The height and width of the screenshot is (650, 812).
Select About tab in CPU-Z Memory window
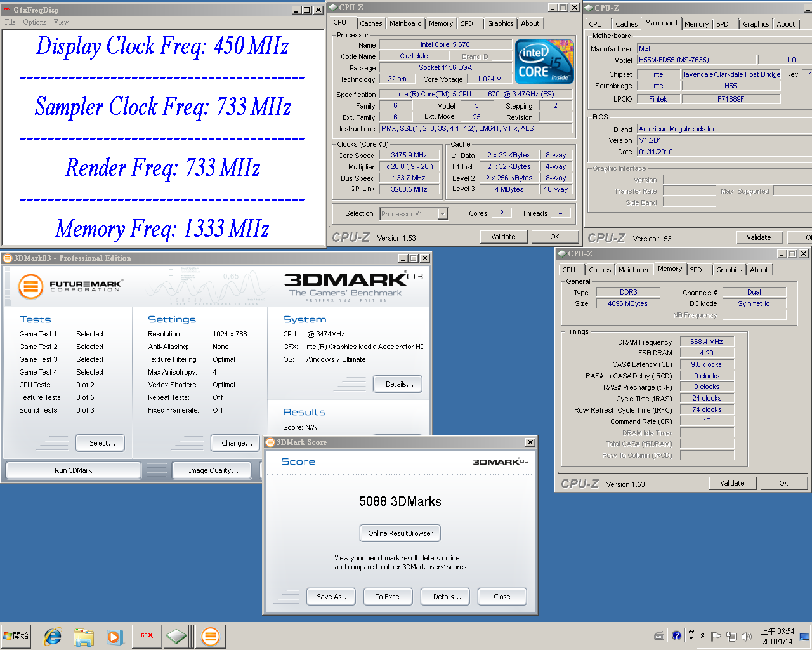(759, 270)
